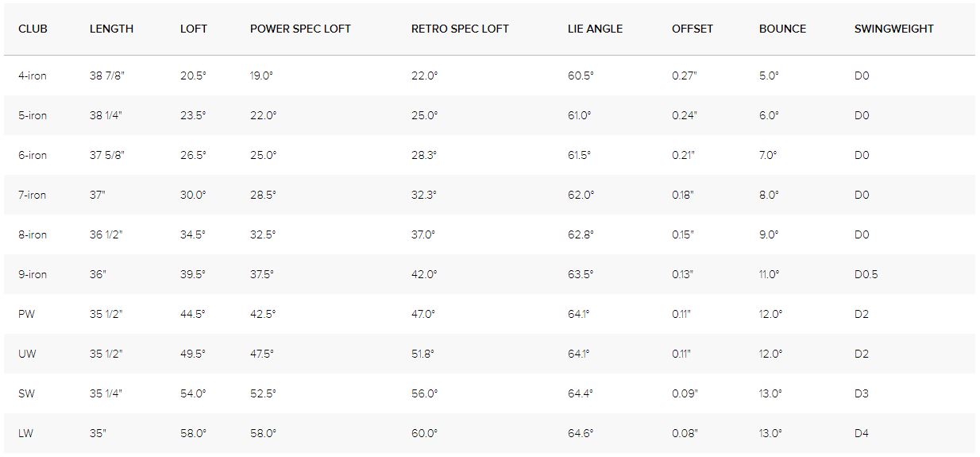Screen dimensions: 980x457
Task: Click the UW power spec loft 47.5°
Action: click(261, 354)
